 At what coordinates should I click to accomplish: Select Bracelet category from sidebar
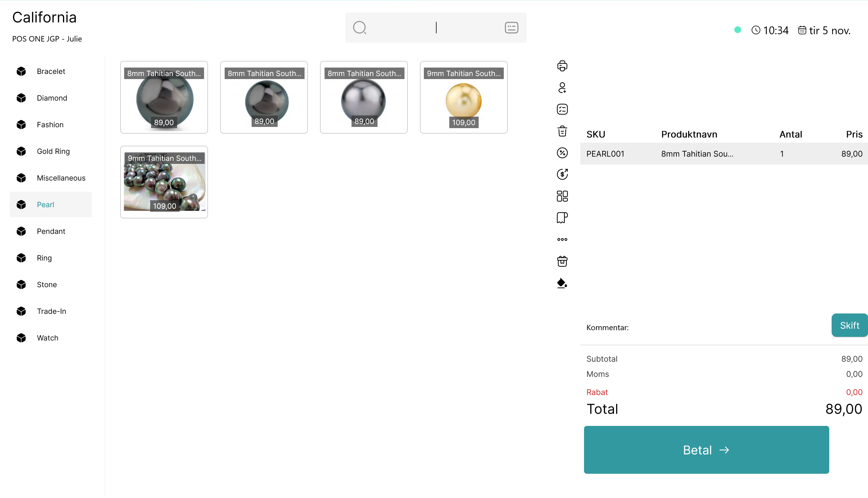coord(51,71)
